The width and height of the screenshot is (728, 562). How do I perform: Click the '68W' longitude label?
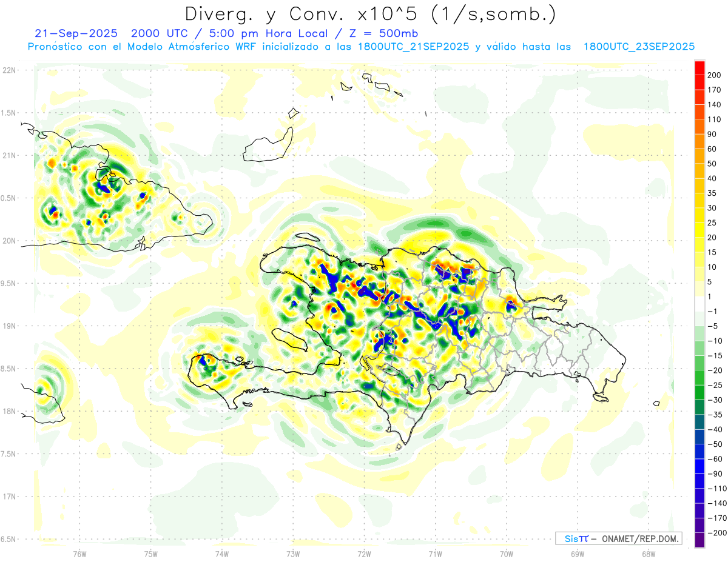(x=649, y=554)
